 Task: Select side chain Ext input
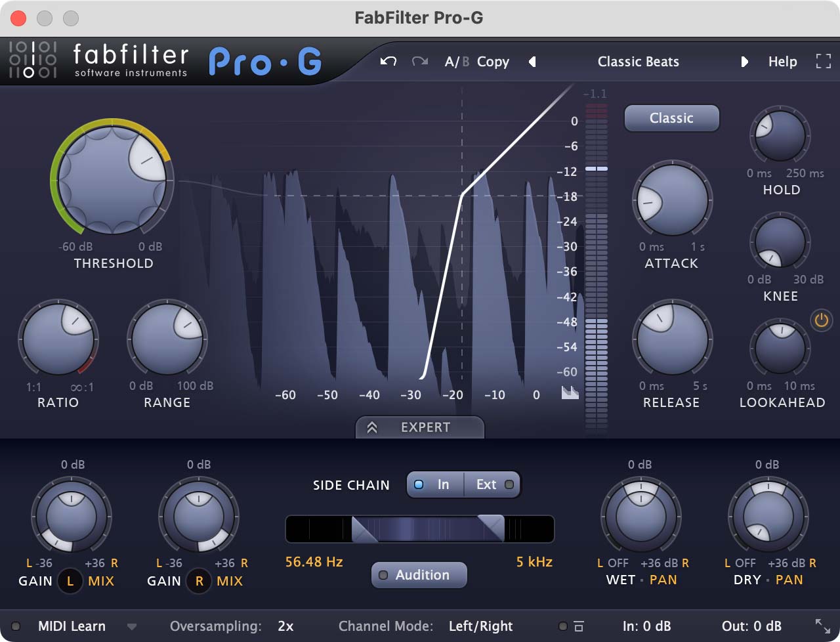coord(492,484)
